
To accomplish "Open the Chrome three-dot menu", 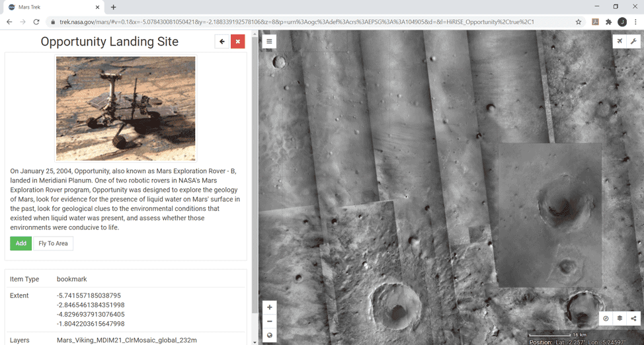I will point(635,22).
